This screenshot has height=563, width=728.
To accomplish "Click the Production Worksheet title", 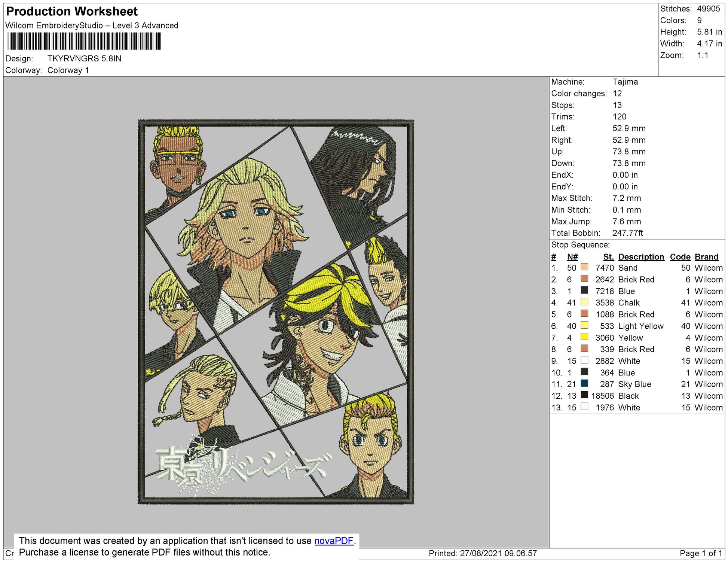I will click(x=72, y=11).
